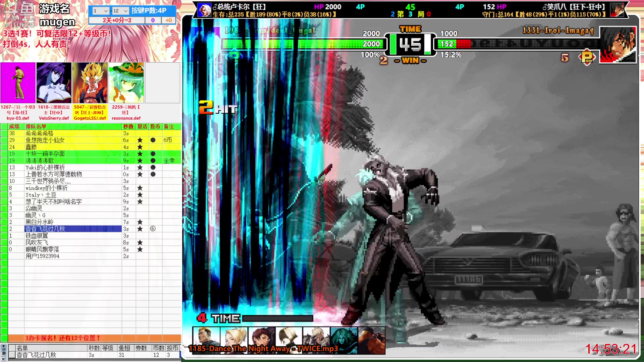Click the star icon in 十块一碗羊杂面 row
The width and height of the screenshot is (644, 362).
[140, 154]
